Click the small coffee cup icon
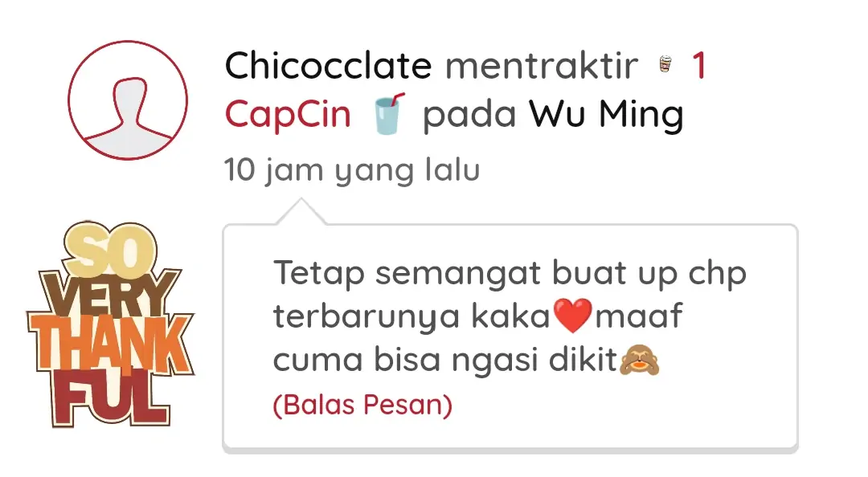Image resolution: width=868 pixels, height=477 pixels. [x=665, y=64]
